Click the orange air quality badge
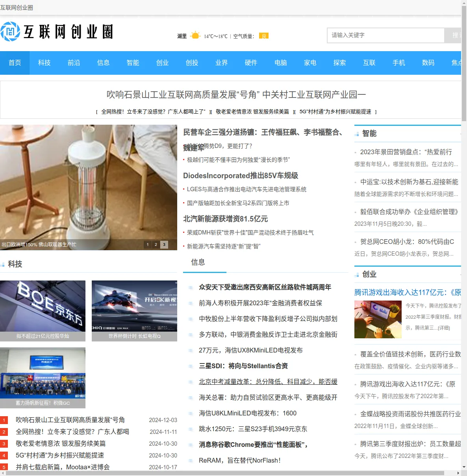The width and height of the screenshot is (467, 476). click(x=264, y=36)
